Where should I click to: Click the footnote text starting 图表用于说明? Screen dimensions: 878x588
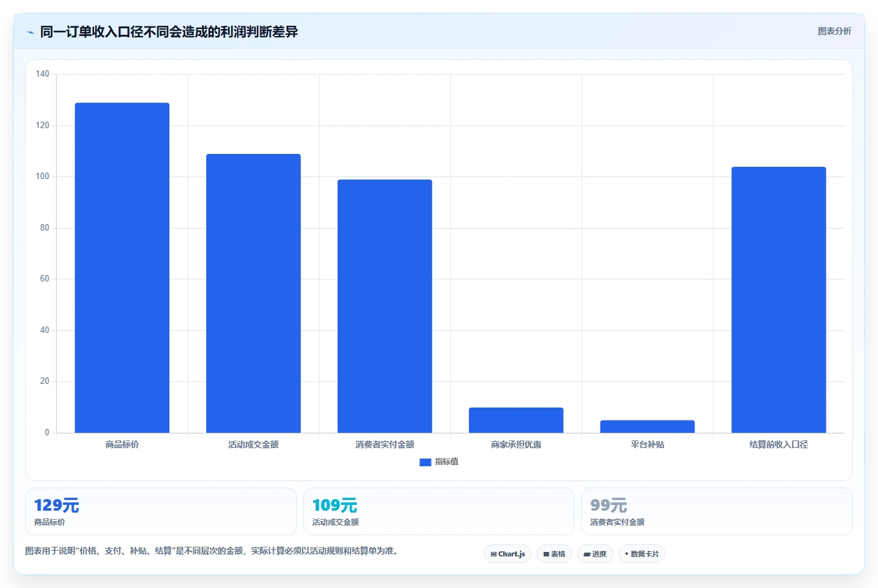point(212,551)
